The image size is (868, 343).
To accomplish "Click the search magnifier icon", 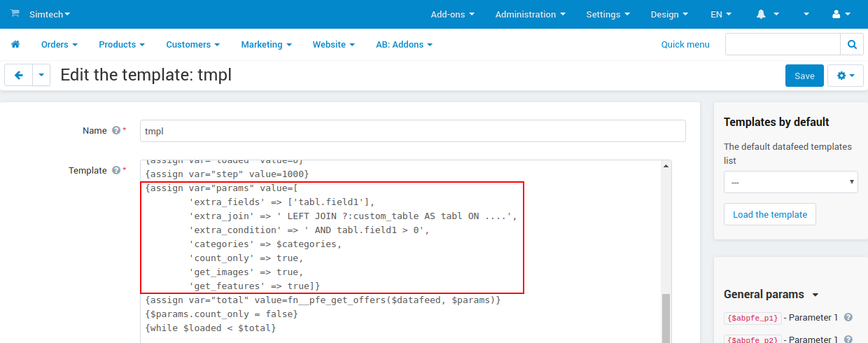I will (x=851, y=44).
